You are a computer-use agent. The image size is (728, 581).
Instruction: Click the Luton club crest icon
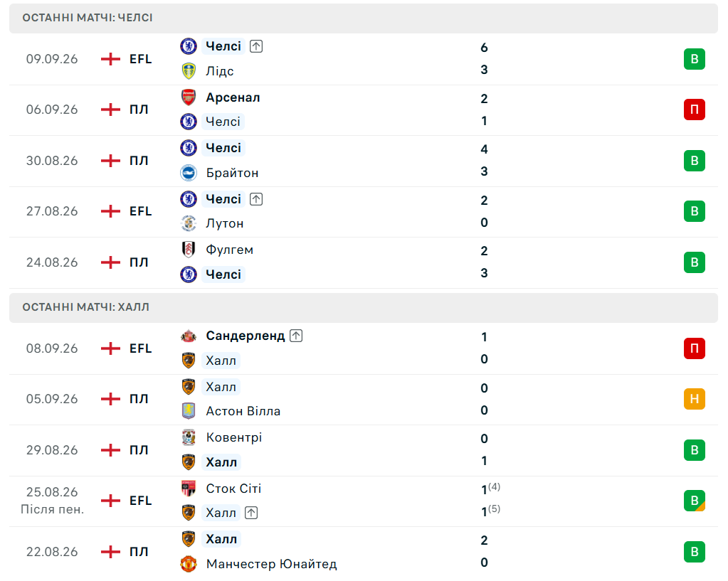189,223
